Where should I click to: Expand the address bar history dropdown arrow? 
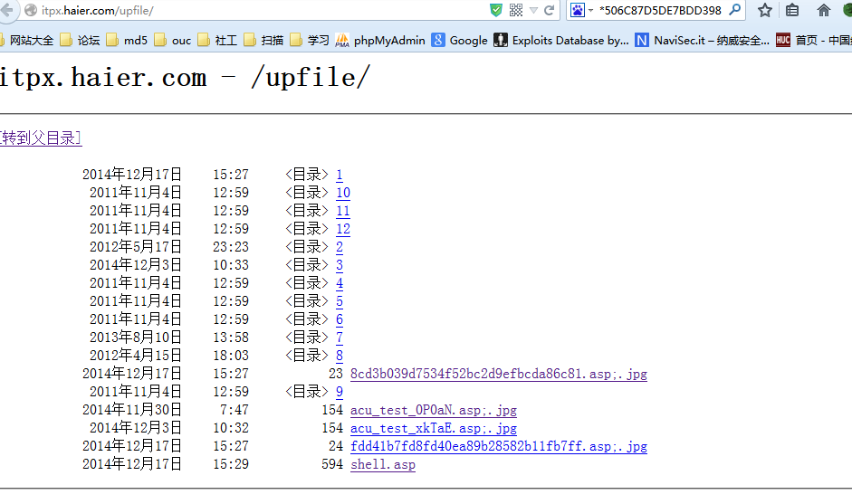click(x=533, y=10)
